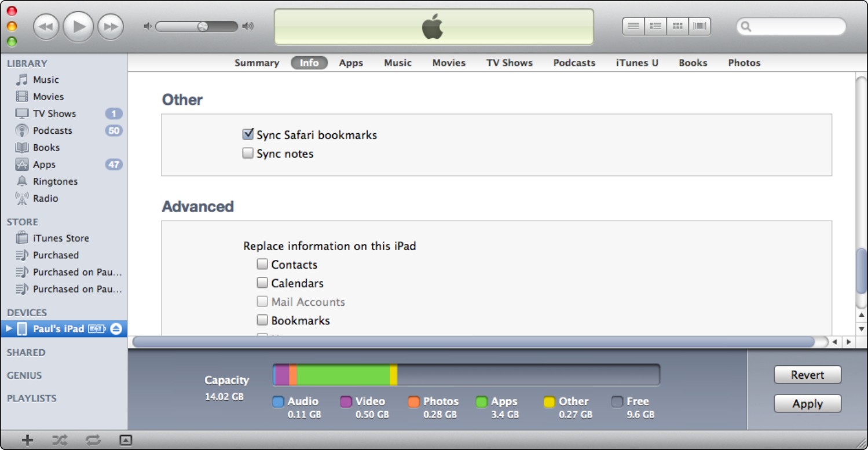Click the blue Audio legend swatch

tap(278, 401)
